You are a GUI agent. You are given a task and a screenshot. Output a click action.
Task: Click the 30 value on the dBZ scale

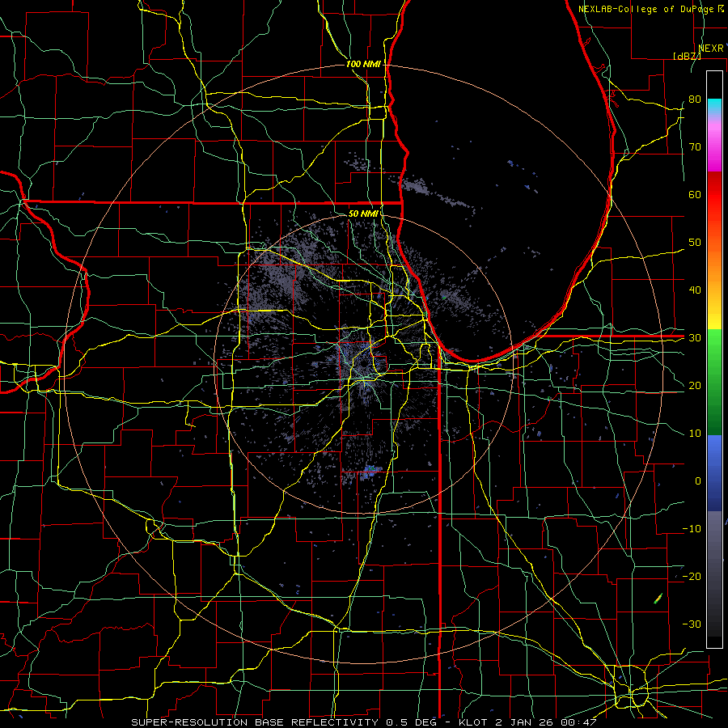pos(695,338)
